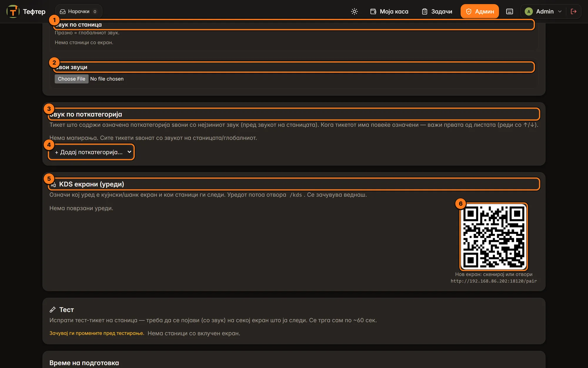
Task: Open the Админ section
Action: click(480, 11)
